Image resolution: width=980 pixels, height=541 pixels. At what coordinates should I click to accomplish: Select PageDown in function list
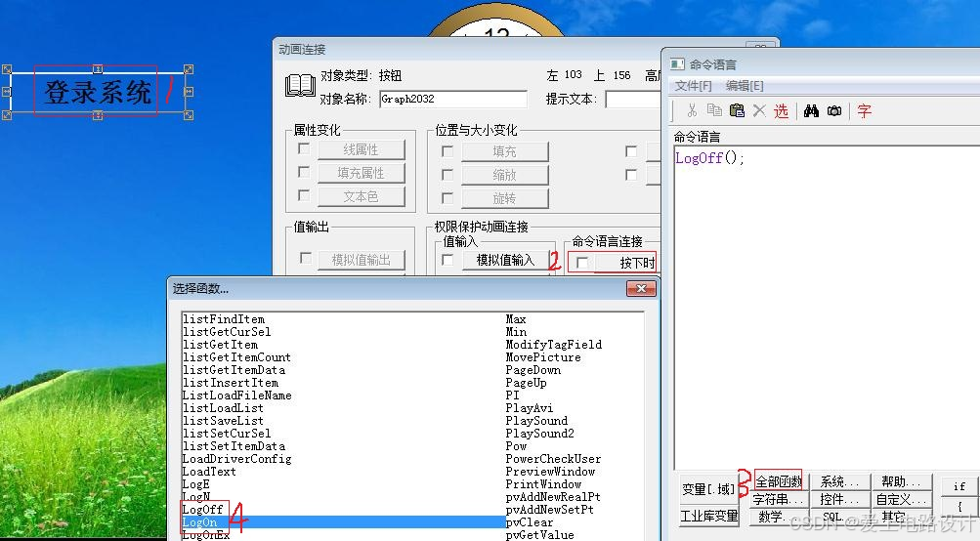[533, 370]
